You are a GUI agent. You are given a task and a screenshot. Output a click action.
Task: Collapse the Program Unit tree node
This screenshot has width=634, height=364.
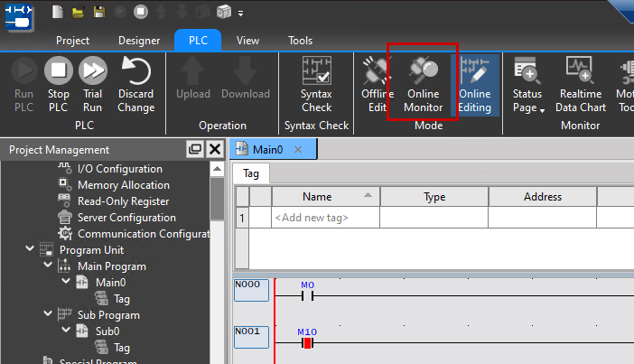pos(31,250)
